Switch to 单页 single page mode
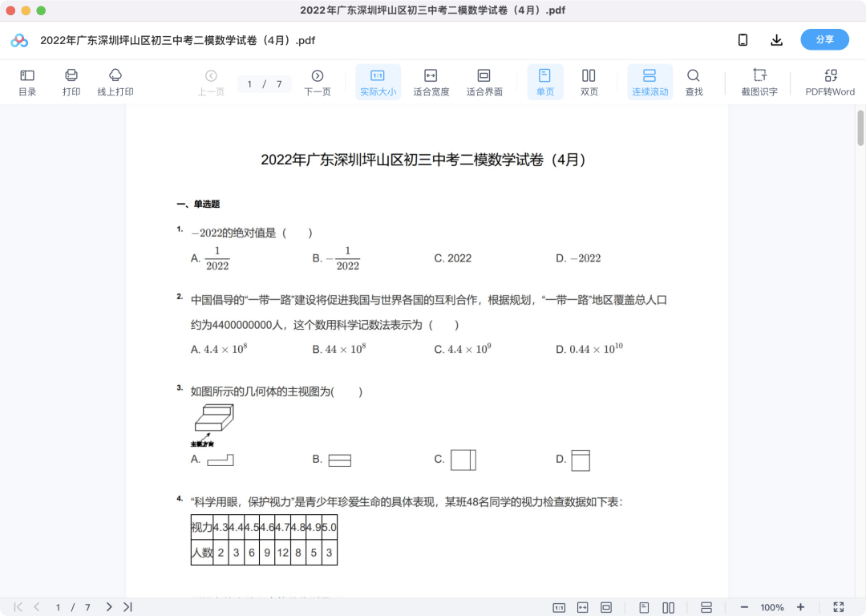The width and height of the screenshot is (866, 616). point(545,83)
